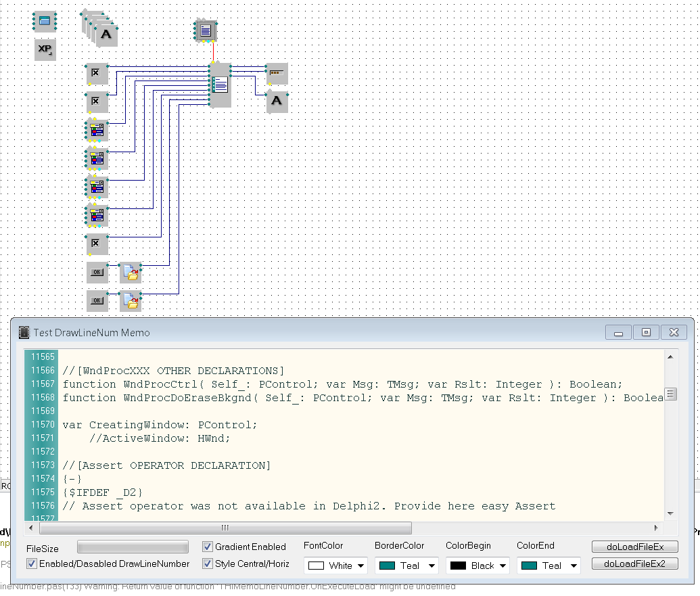Open the ColorEnd Teal dropdown
Screen dimensions: 700x596
pos(549,566)
